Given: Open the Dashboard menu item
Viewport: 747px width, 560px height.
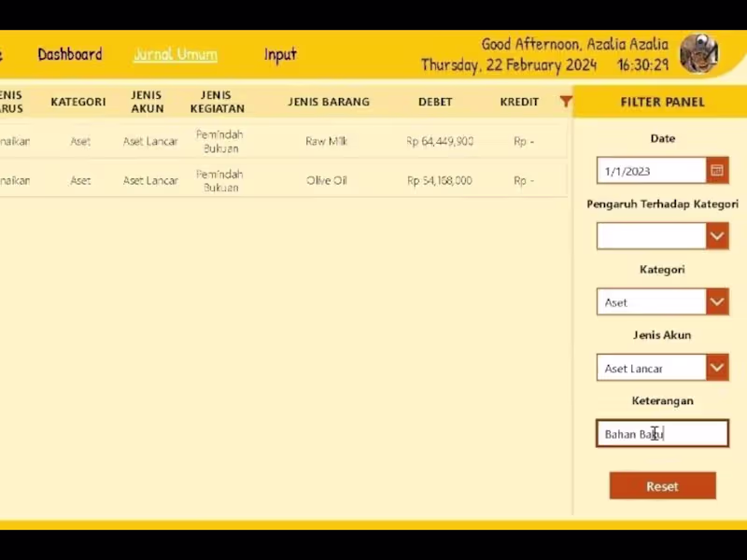Looking at the screenshot, I should click(70, 54).
